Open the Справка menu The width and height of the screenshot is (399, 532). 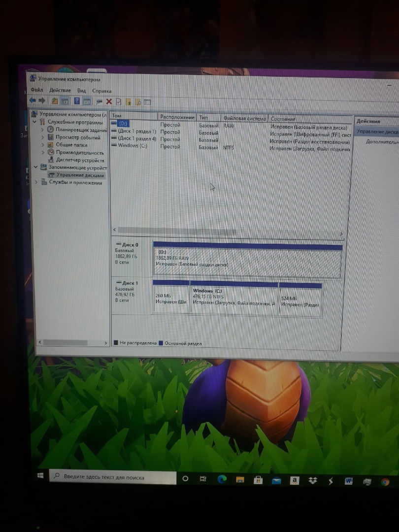(102, 91)
